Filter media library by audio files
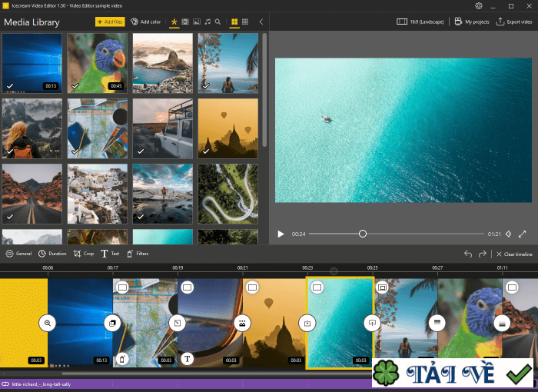Viewport: 538px width, 392px height. (208, 22)
